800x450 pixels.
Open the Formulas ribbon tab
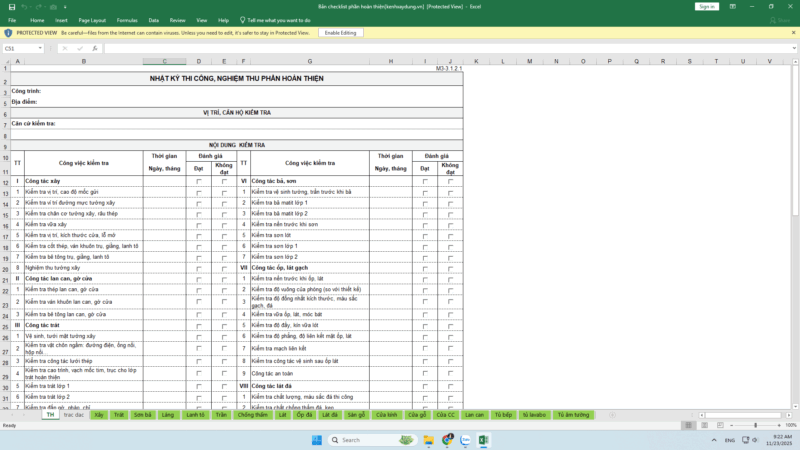(127, 19)
